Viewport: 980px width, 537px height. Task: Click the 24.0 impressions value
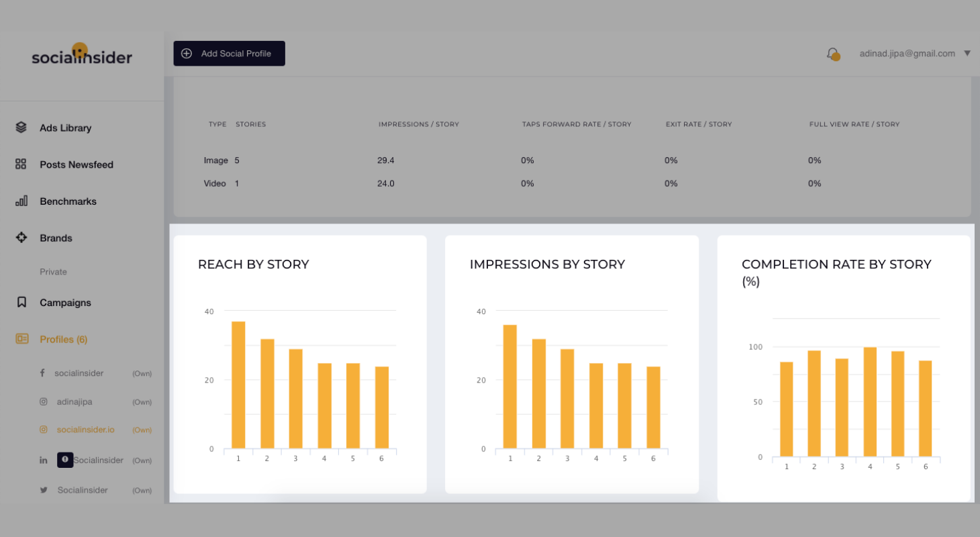coord(386,183)
